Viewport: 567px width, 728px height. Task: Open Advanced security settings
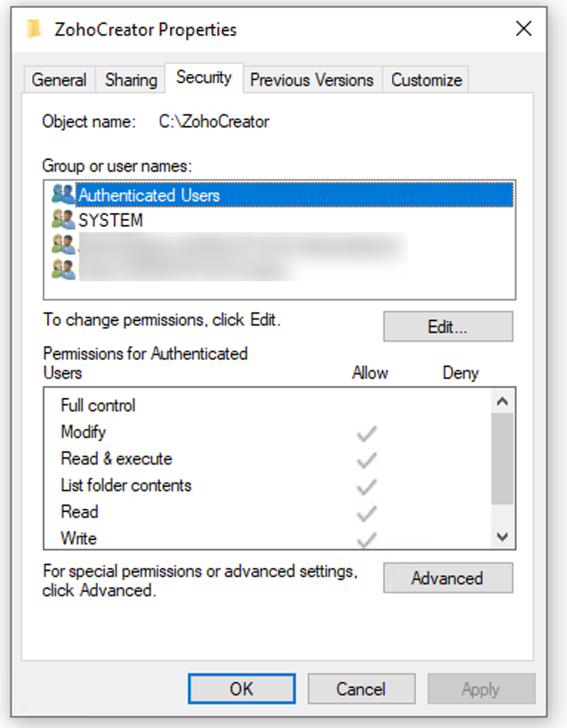tap(447, 578)
